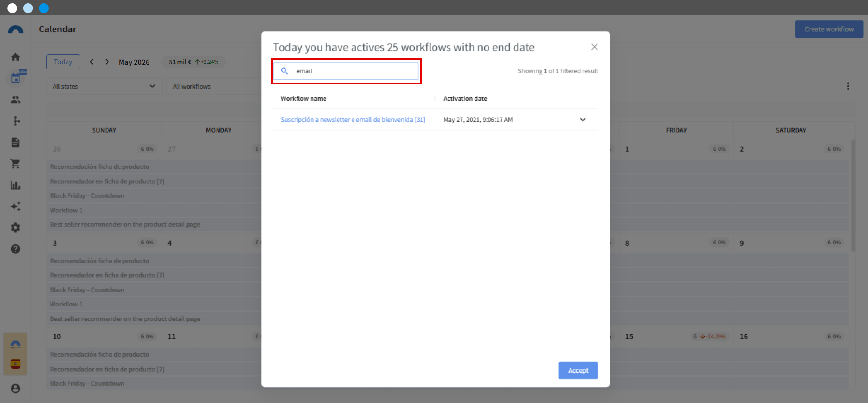Open the Home icon in sidebar
Image resolution: width=868 pixels, height=403 pixels.
tap(15, 57)
